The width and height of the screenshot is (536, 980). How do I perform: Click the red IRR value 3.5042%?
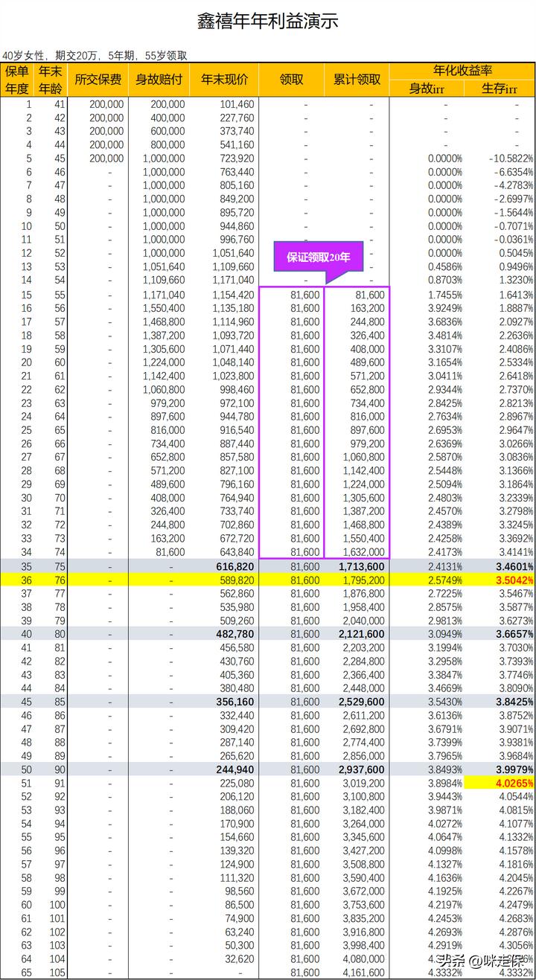pos(514,580)
